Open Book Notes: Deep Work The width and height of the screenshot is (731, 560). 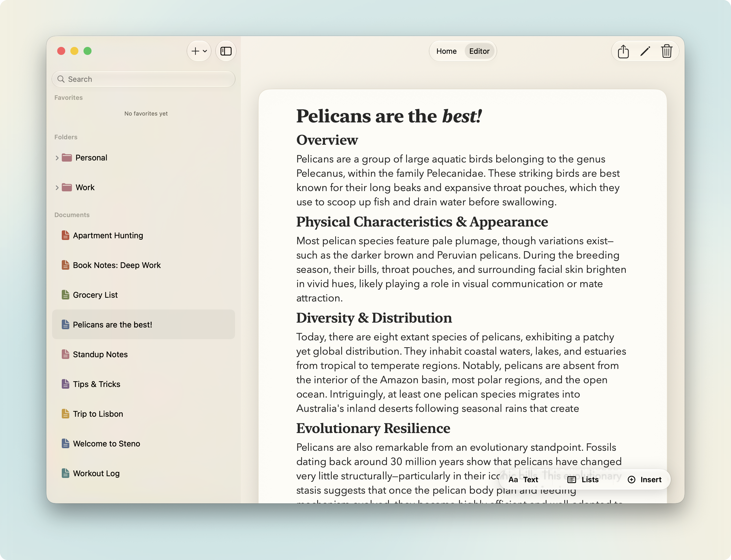(143, 265)
